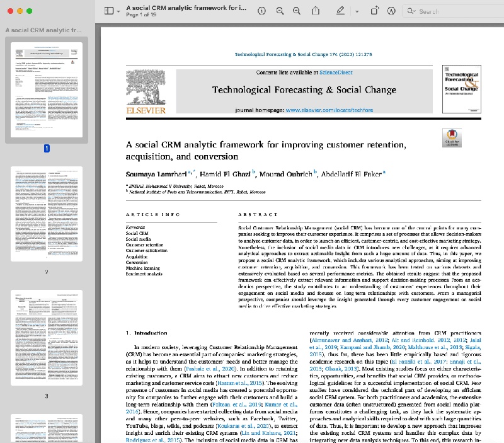Open the Koukaras et al., 2020 citation
The width and height of the screenshot is (504, 443).
pos(243,425)
